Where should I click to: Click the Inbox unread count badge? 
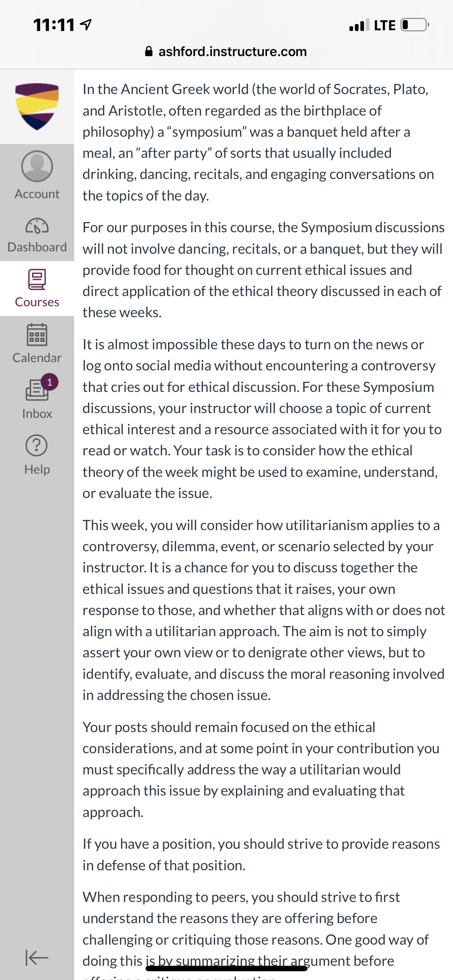[x=50, y=382]
